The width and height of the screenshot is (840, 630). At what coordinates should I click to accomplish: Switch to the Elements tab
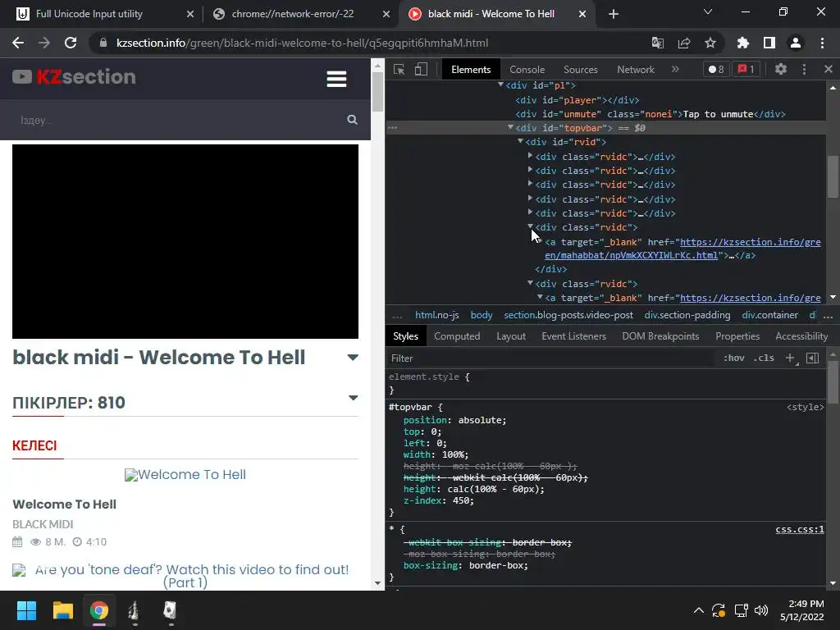pos(471,70)
